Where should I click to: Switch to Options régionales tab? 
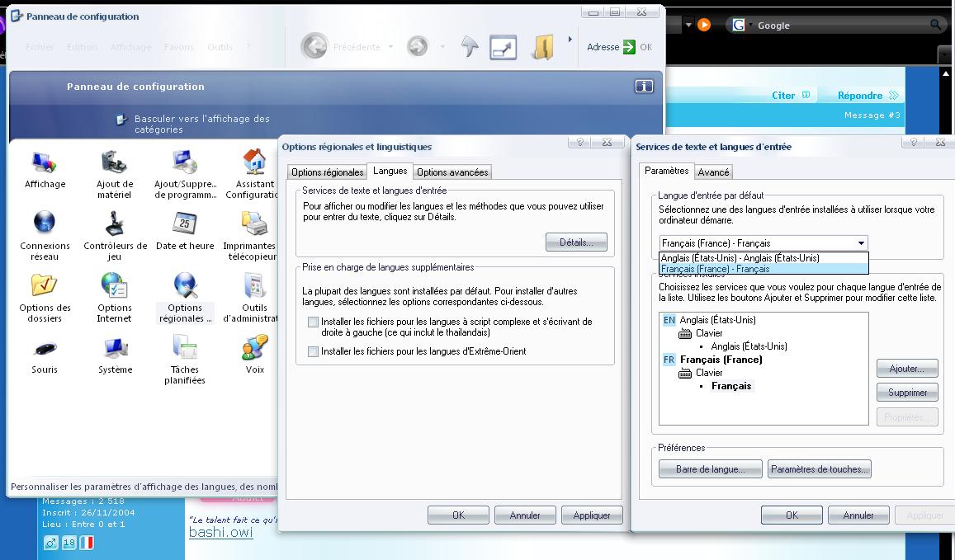pyautogui.click(x=327, y=172)
